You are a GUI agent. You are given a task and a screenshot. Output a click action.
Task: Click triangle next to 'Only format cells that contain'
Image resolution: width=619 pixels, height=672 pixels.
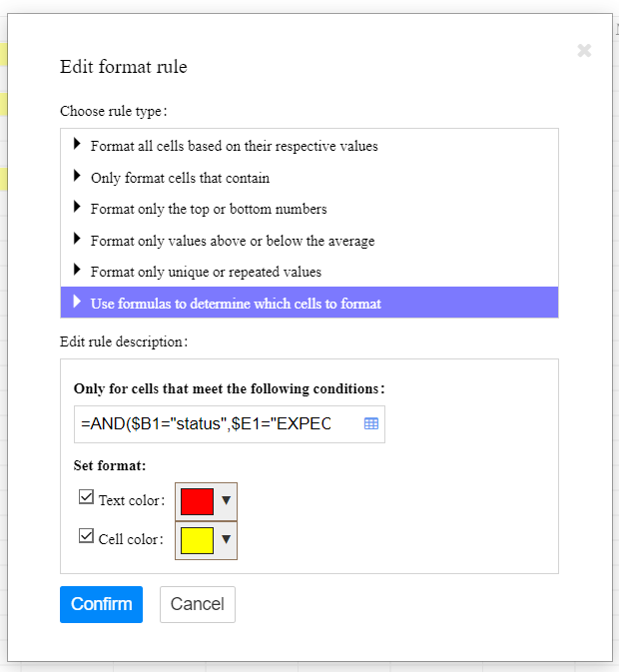coord(77,177)
